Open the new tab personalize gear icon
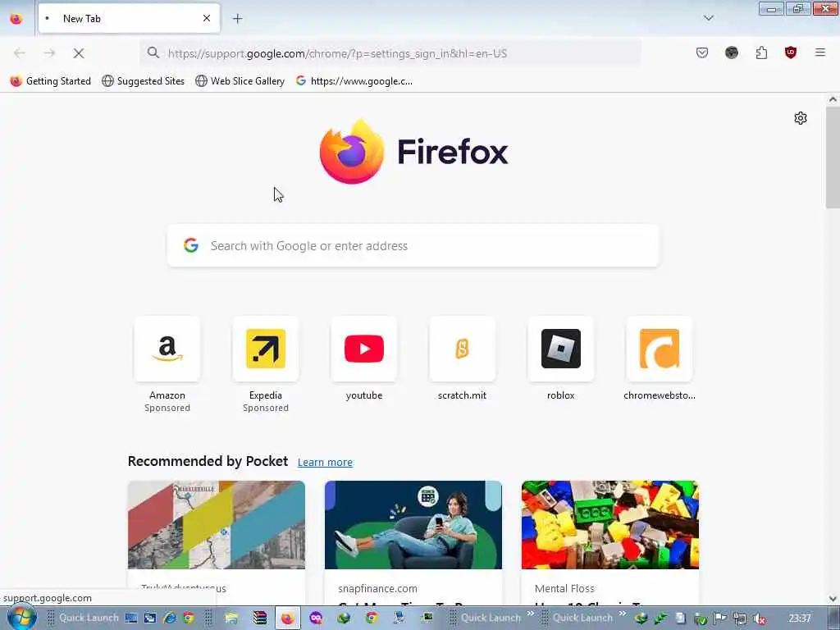 click(801, 118)
